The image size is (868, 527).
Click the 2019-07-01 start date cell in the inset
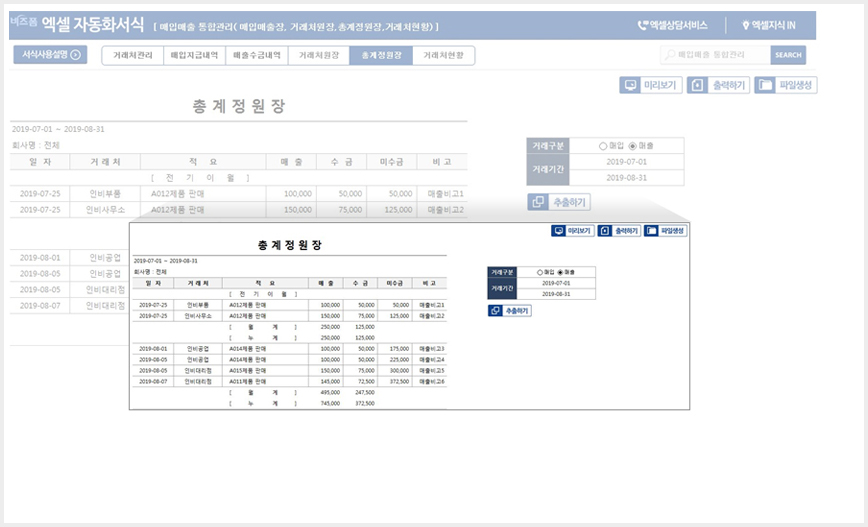(556, 283)
